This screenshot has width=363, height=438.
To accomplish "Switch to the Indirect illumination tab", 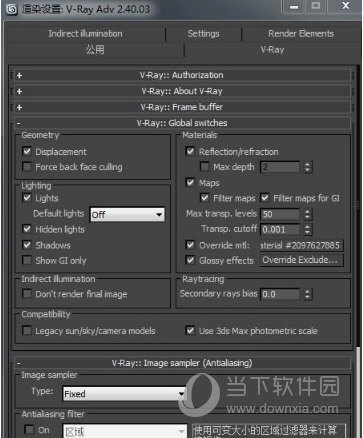I will (x=85, y=34).
